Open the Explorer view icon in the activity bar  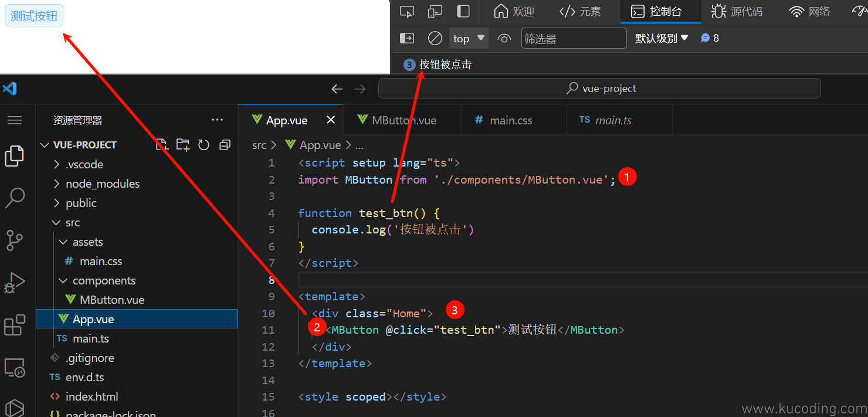click(15, 156)
